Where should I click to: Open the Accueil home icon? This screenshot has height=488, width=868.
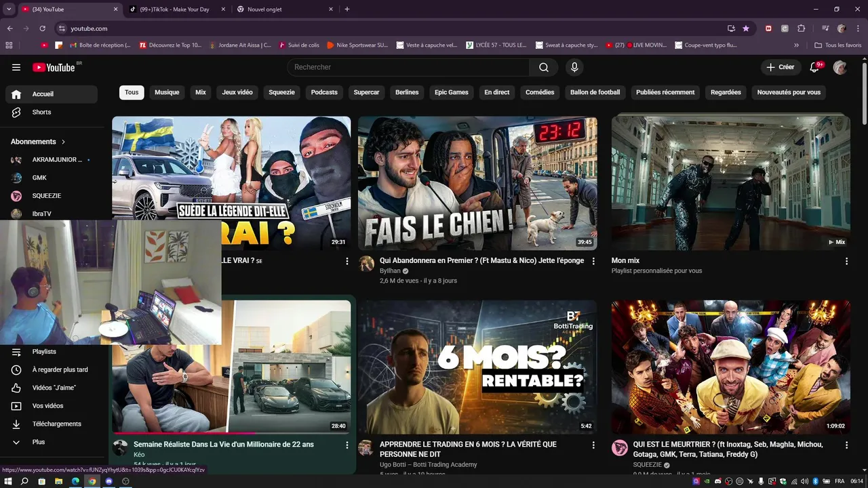click(16, 94)
